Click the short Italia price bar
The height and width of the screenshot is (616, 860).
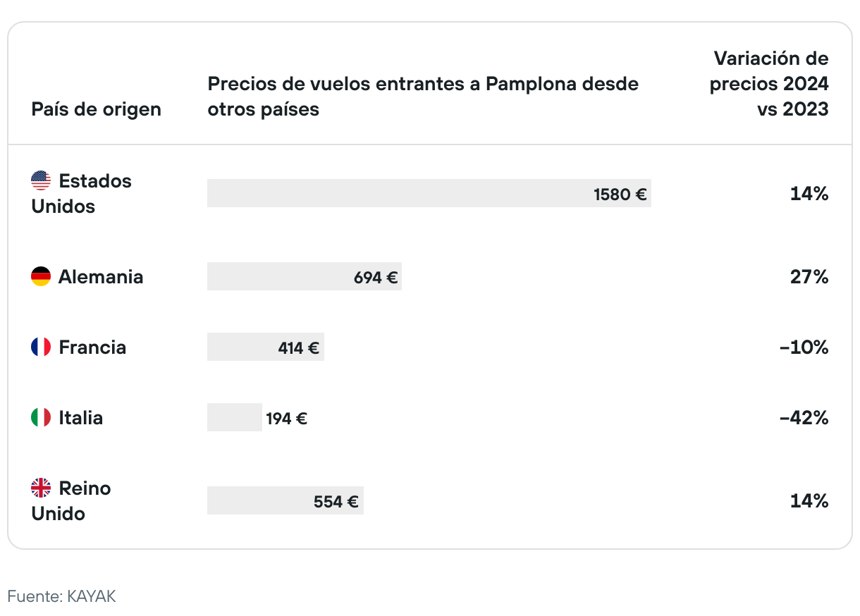[234, 417]
